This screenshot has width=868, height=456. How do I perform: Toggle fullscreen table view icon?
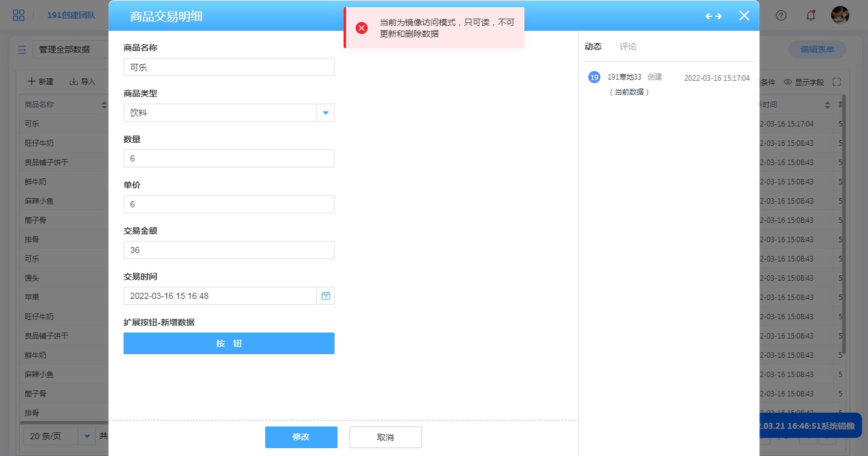(837, 82)
